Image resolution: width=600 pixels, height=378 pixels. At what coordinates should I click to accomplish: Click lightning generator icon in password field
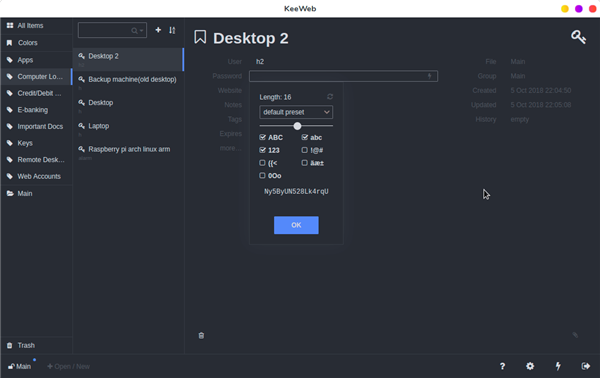[x=430, y=76]
